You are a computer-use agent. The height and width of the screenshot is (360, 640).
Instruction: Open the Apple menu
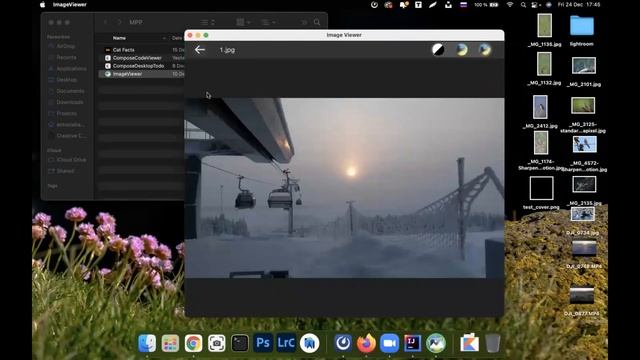(x=42, y=4)
